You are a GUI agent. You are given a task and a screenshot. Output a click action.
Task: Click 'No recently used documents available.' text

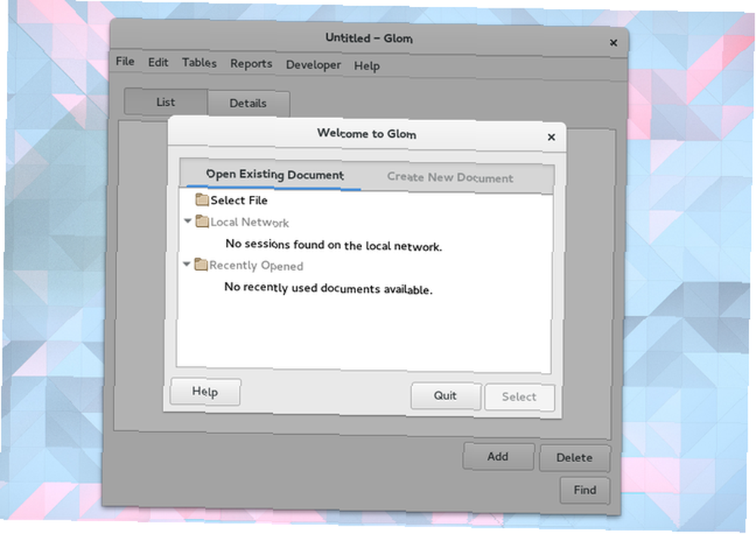coord(328,288)
